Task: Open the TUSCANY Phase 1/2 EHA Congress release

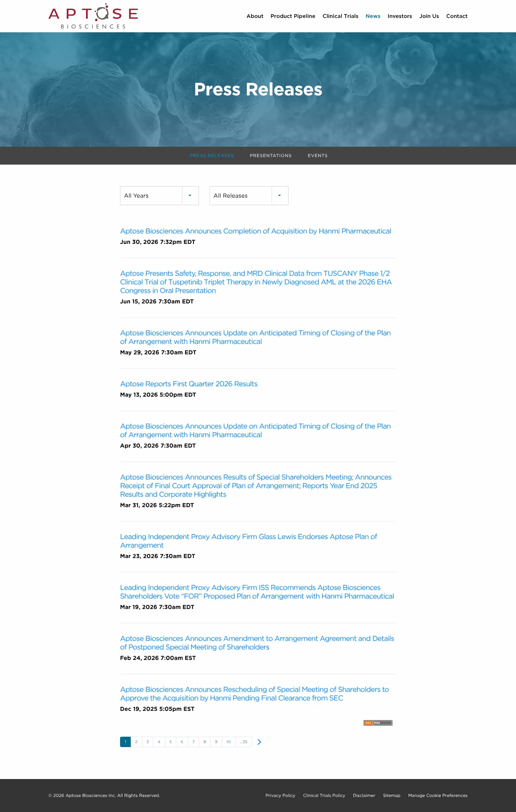Action: (256, 282)
